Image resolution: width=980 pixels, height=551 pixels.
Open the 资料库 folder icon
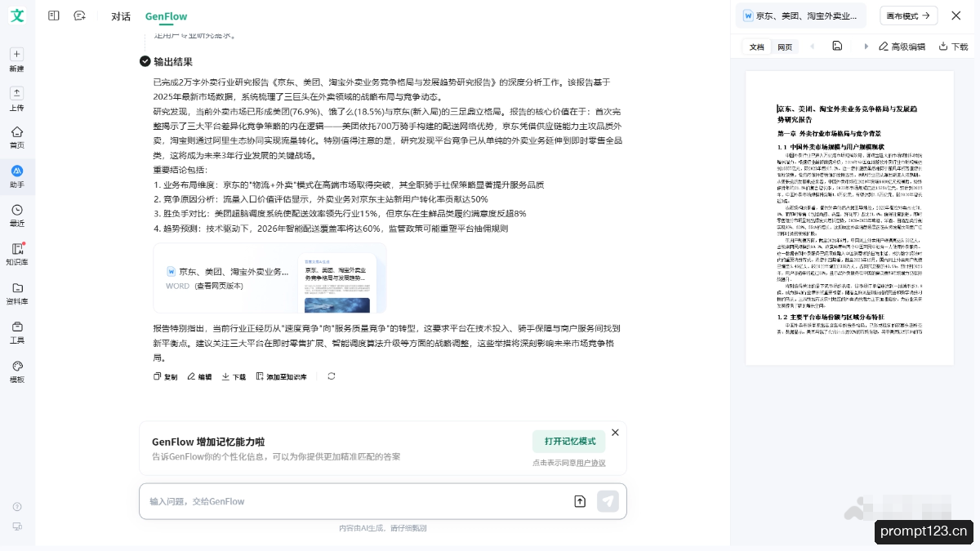[17, 288]
